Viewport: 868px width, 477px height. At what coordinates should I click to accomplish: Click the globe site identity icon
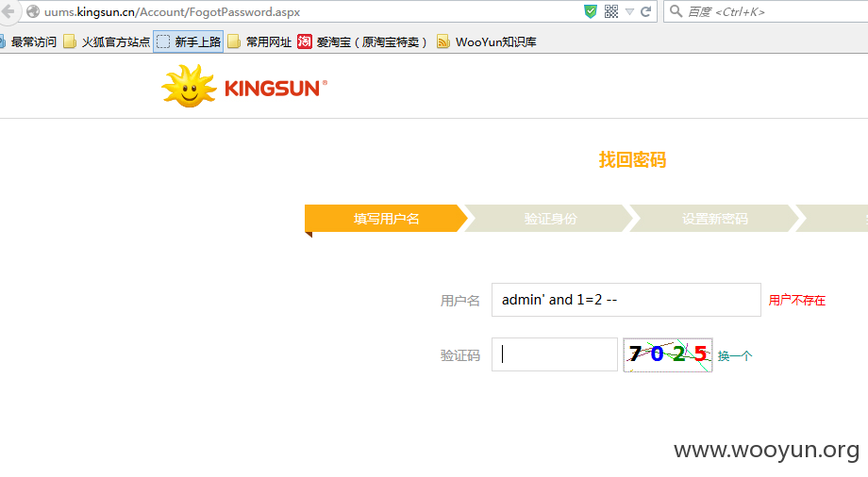[33, 11]
